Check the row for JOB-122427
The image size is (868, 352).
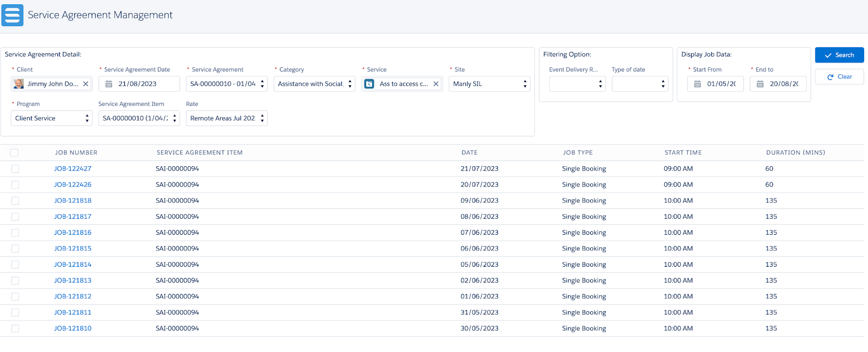[15, 169]
